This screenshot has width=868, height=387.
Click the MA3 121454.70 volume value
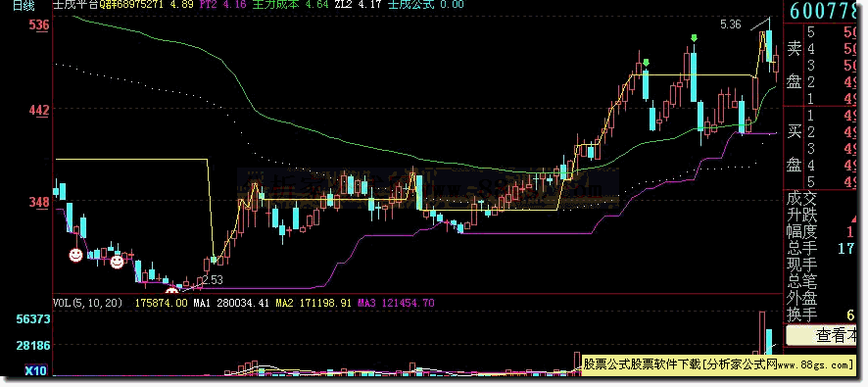[396, 303]
